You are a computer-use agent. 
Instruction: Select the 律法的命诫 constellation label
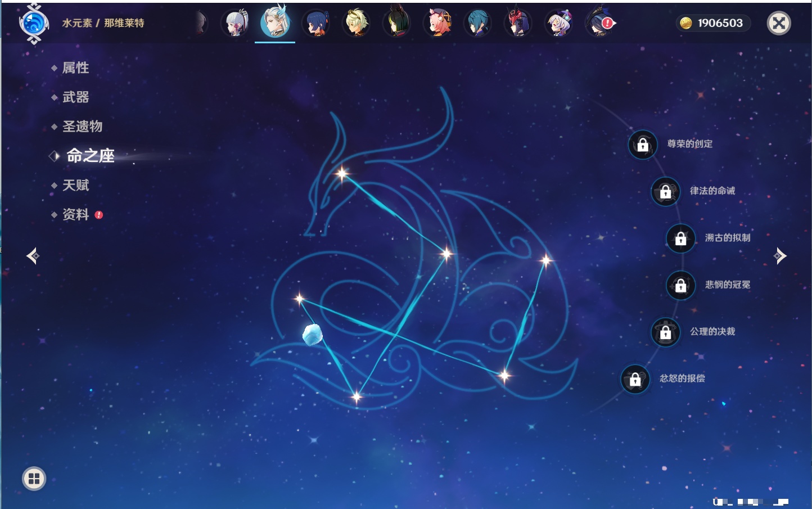712,191
